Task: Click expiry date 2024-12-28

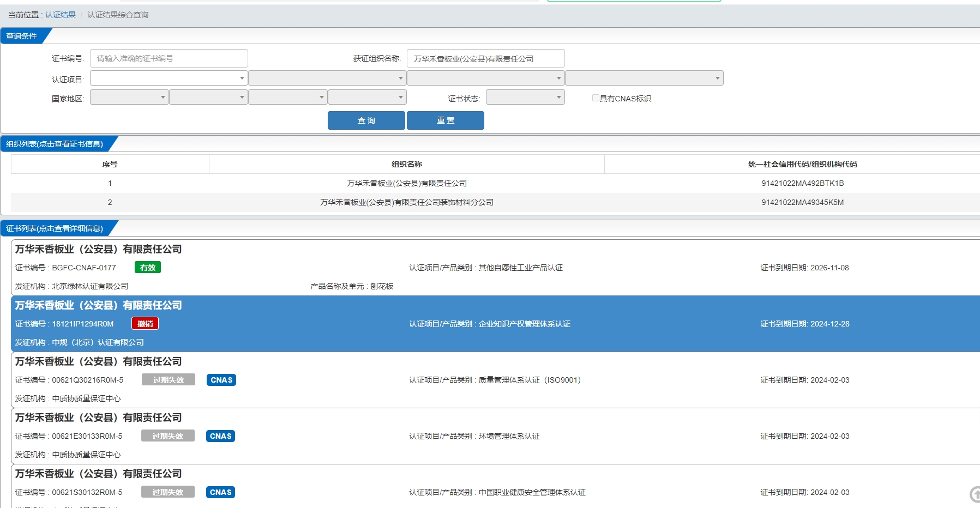Action: click(830, 324)
